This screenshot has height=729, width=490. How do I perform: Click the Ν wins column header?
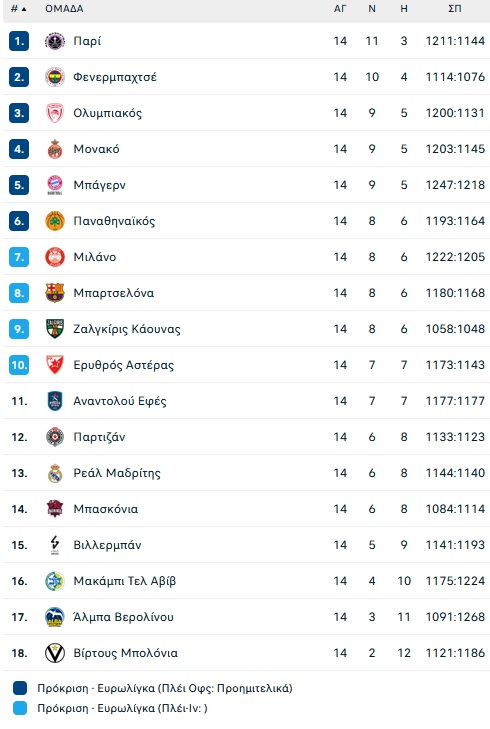tap(372, 8)
